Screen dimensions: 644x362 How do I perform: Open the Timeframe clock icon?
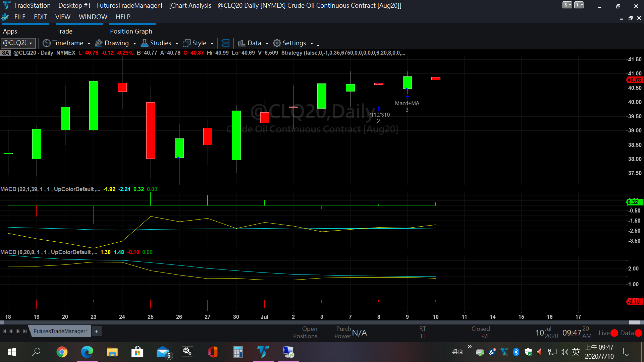[x=47, y=43]
